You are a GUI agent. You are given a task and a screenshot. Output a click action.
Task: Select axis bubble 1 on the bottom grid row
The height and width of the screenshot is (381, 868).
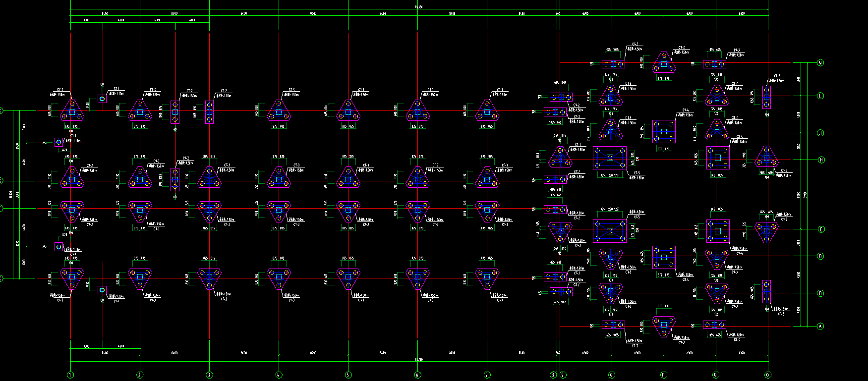point(70,375)
